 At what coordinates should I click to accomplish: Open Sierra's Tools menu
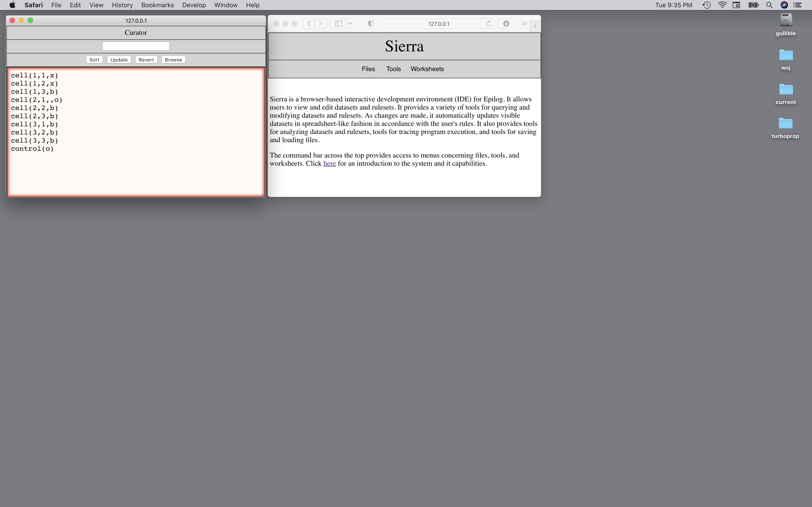[393, 69]
